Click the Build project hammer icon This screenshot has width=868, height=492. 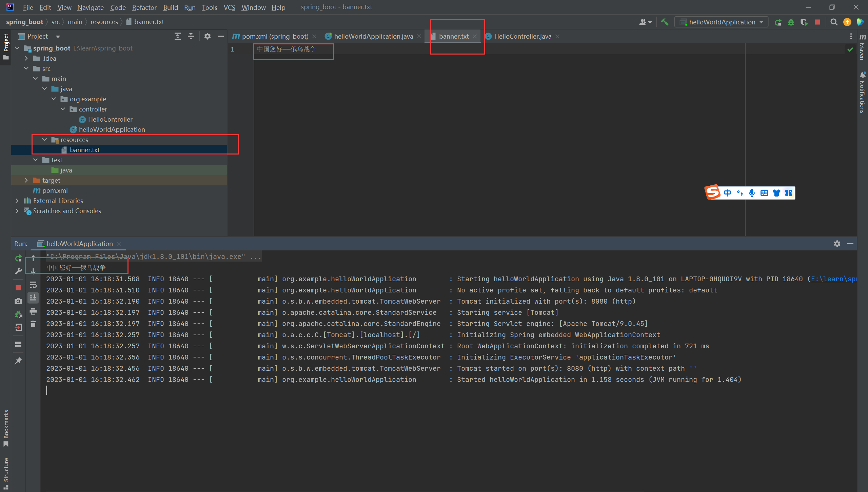tap(665, 22)
